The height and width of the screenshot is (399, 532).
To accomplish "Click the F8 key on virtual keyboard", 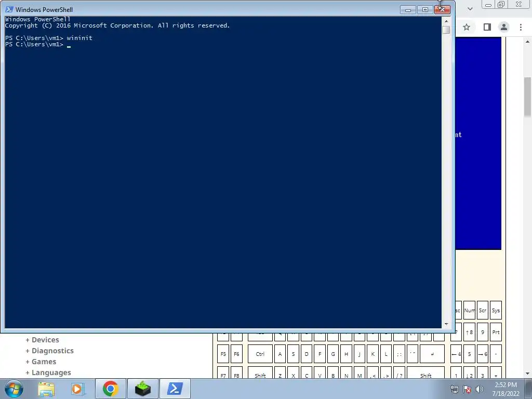I will click(x=236, y=373).
